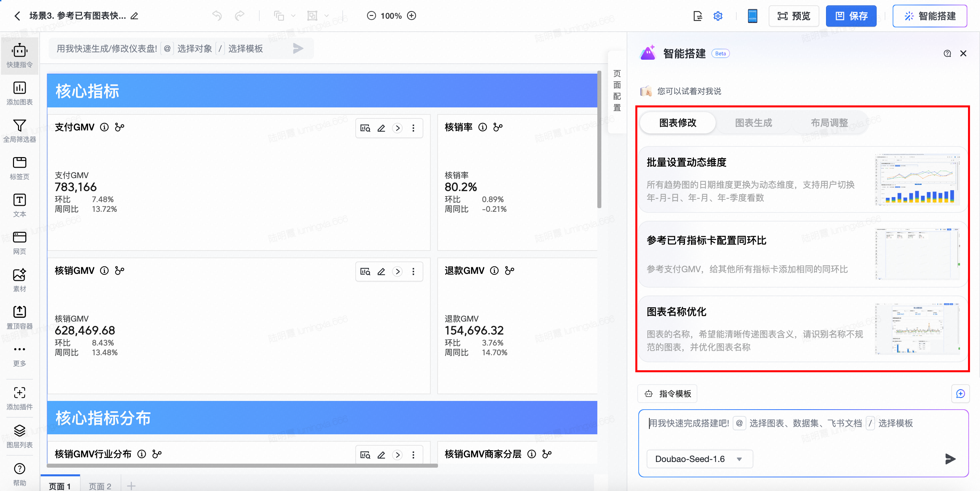
Task: Click the 置顶容器 sidebar icon
Action: point(19,312)
